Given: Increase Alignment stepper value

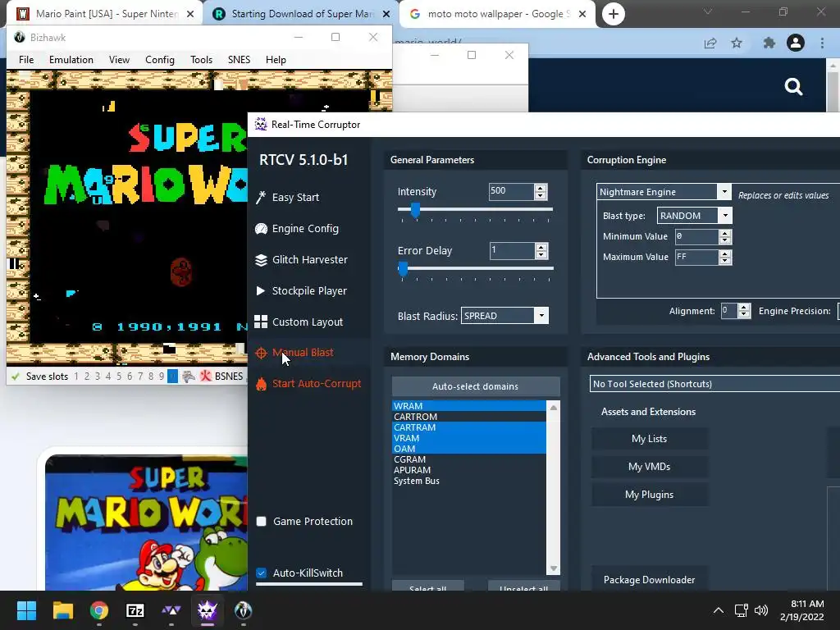Looking at the screenshot, I should point(743,308).
